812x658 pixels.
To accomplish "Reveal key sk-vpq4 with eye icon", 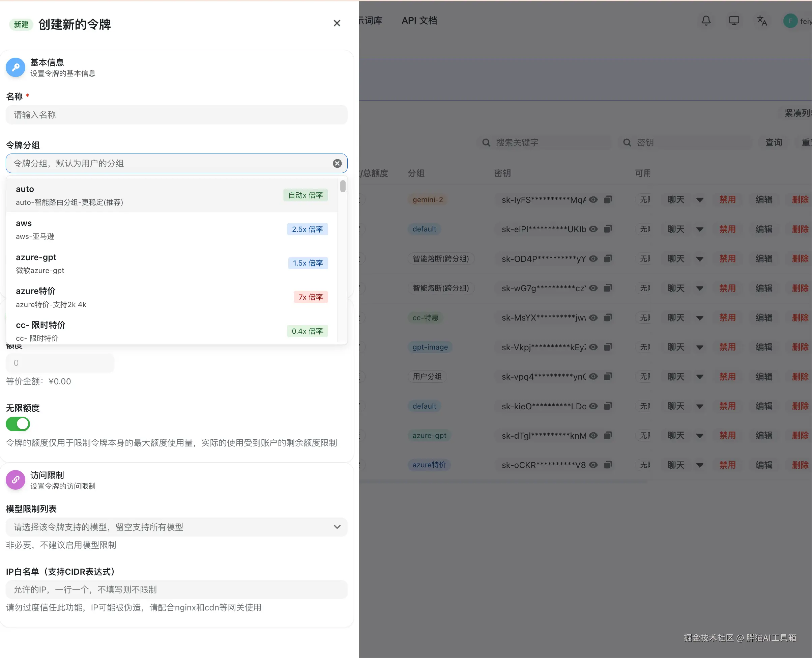I will point(593,376).
